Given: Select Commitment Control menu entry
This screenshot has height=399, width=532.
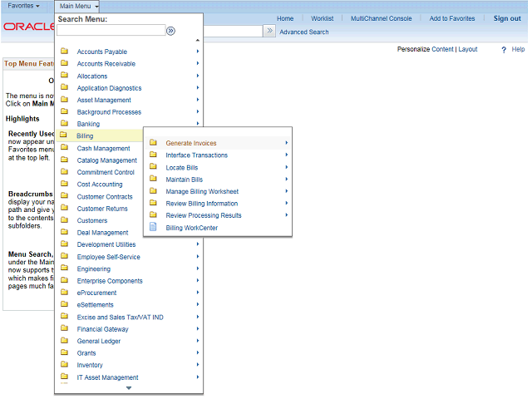Looking at the screenshot, I should (106, 172).
